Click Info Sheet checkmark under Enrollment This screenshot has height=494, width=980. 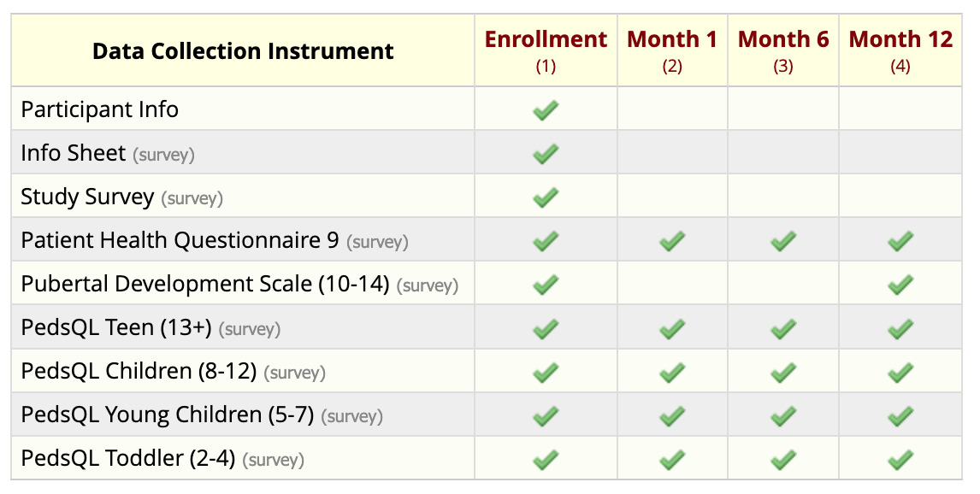point(545,154)
